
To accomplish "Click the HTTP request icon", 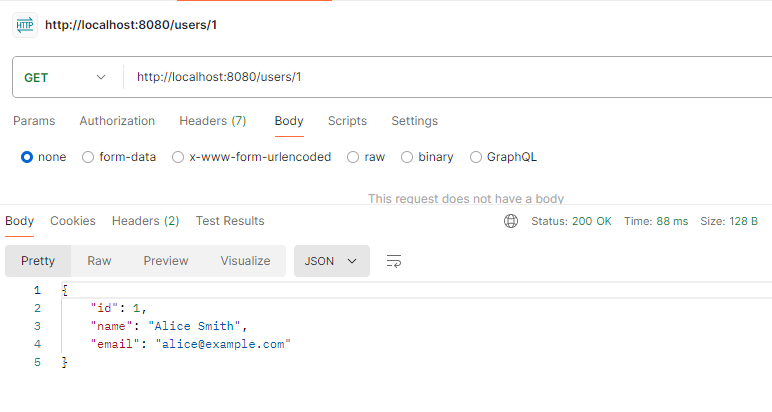I will (25, 25).
